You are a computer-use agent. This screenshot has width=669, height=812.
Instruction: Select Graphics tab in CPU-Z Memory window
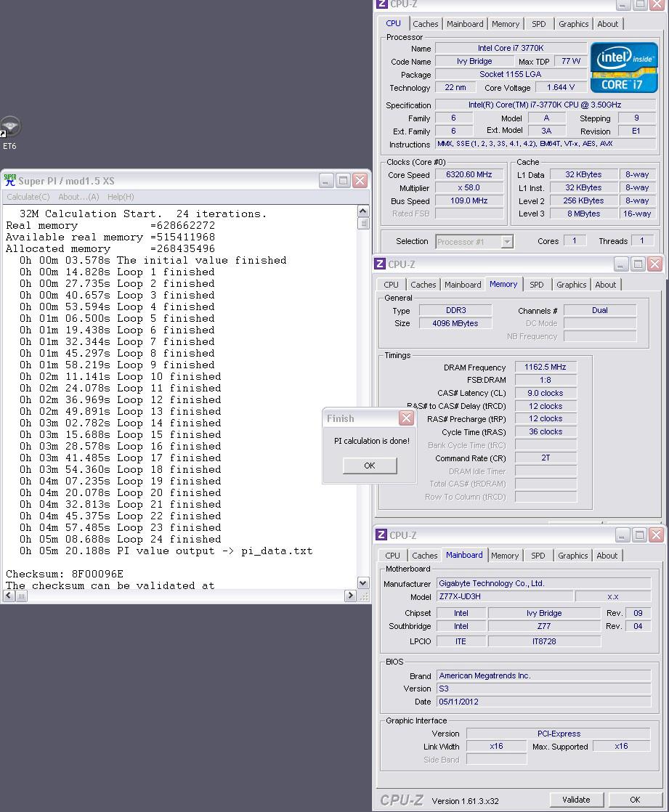point(571,285)
